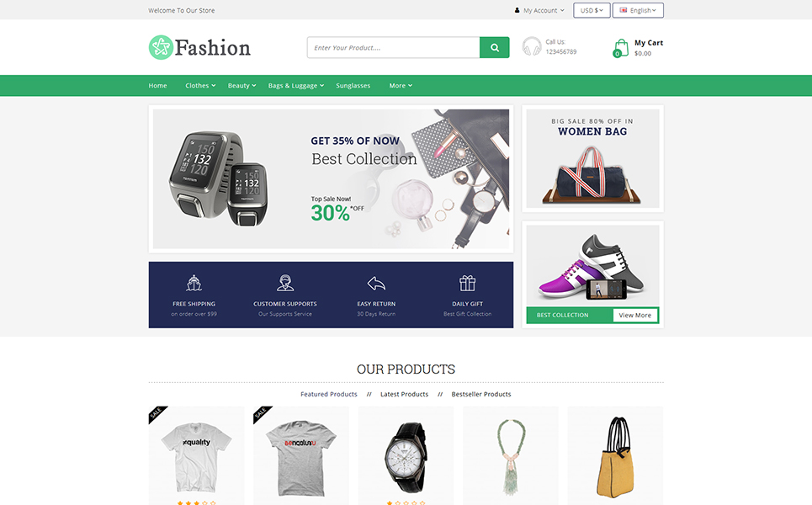The width and height of the screenshot is (812, 505).
Task: Expand the Clothes menu
Action: tap(200, 86)
